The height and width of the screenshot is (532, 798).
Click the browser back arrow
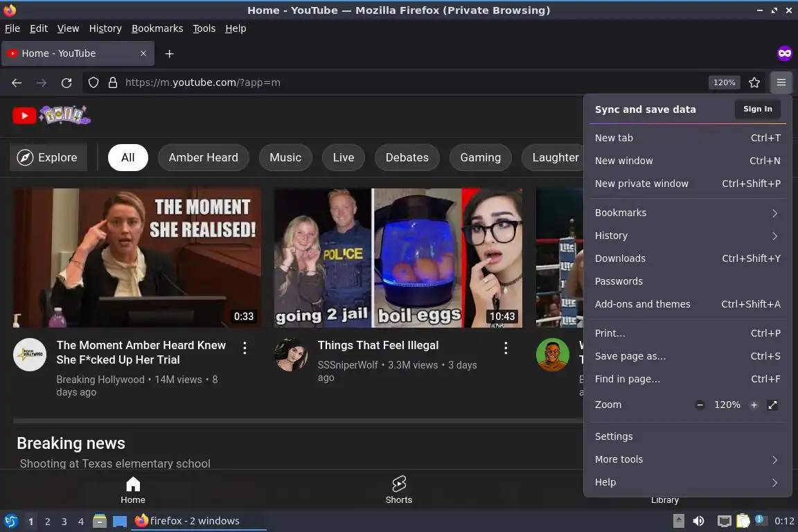click(17, 82)
